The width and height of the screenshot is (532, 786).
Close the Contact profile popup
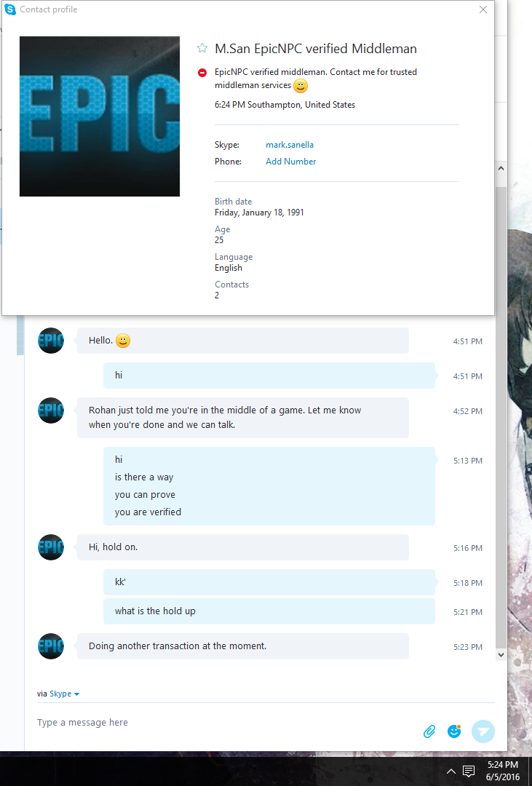point(483,9)
